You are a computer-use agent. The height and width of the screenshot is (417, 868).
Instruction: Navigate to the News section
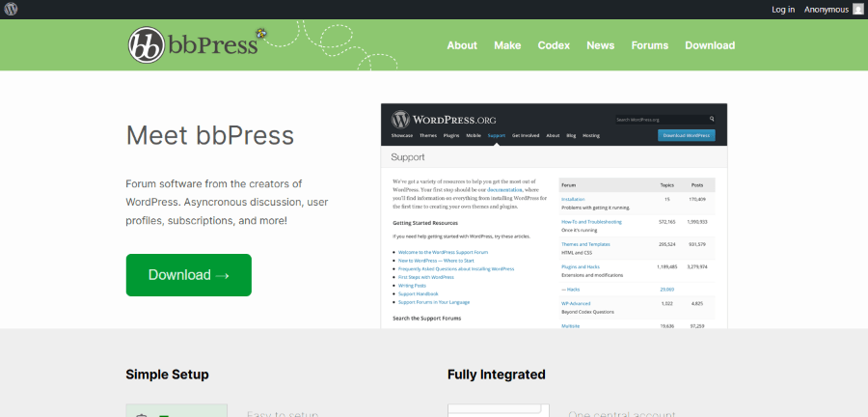coord(600,45)
